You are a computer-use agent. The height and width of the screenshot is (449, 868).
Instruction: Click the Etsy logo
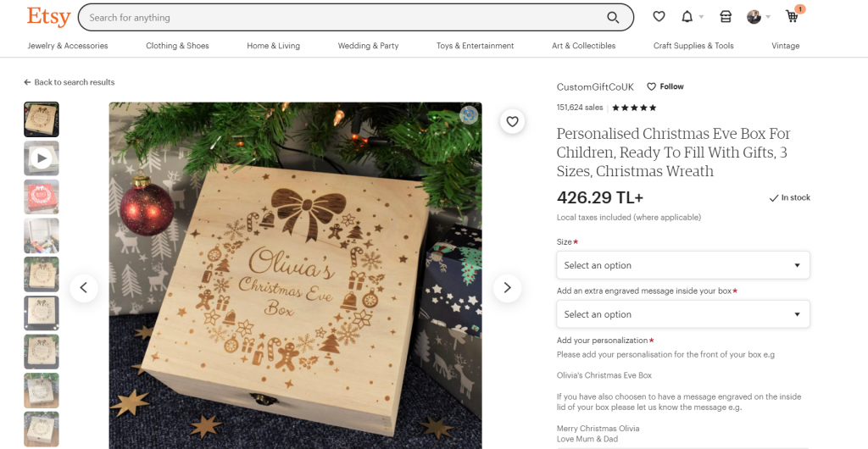[x=48, y=17]
